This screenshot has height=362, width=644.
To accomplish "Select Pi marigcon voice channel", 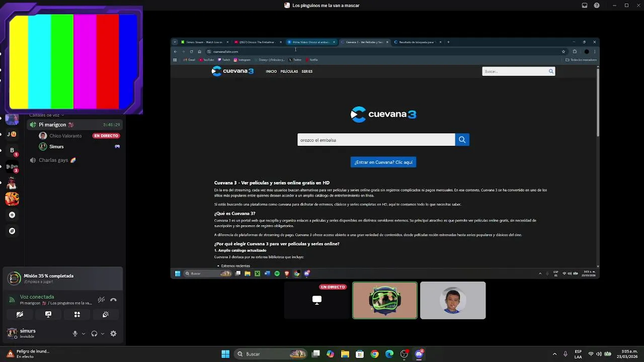I will [75, 125].
